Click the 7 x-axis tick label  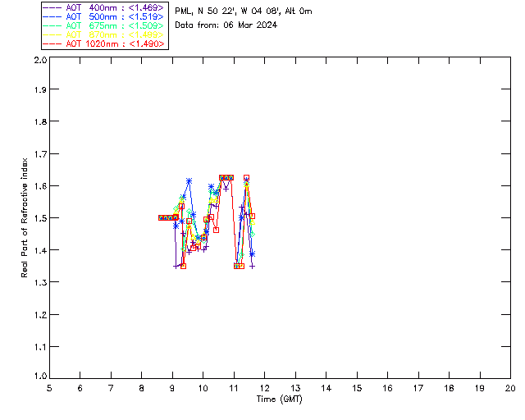click(111, 388)
